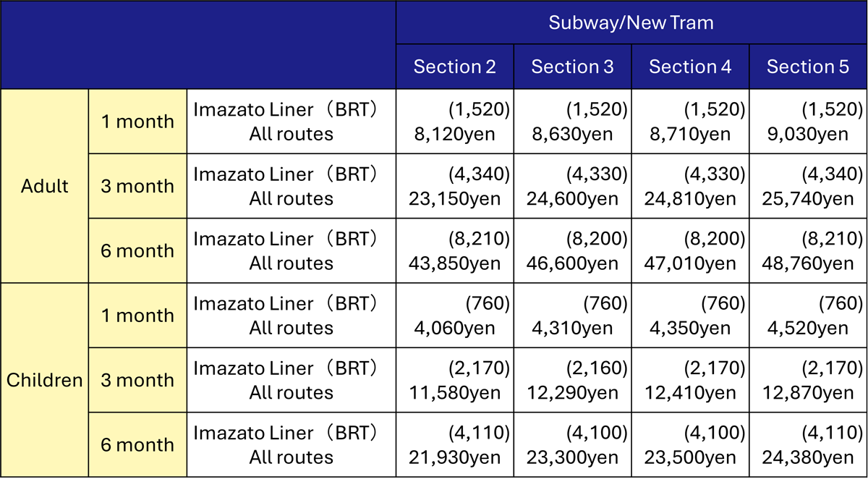
Task: Click the 4,520yen fare cell
Action: coord(808,316)
